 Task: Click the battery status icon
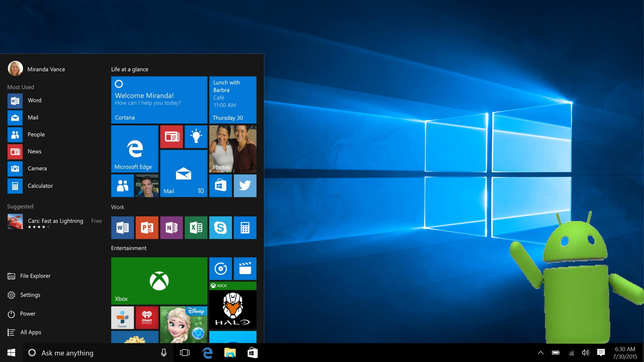pyautogui.click(x=556, y=353)
